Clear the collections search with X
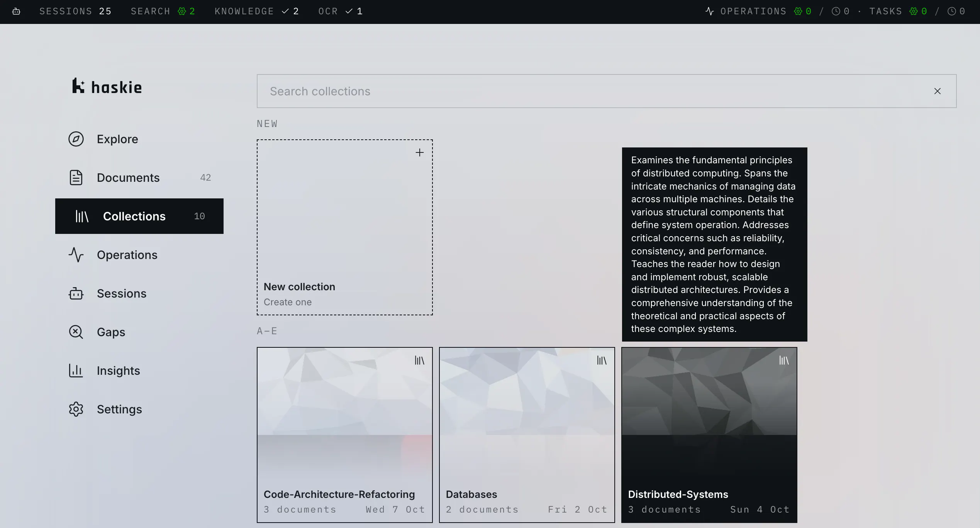The width and height of the screenshot is (980, 528). click(938, 91)
